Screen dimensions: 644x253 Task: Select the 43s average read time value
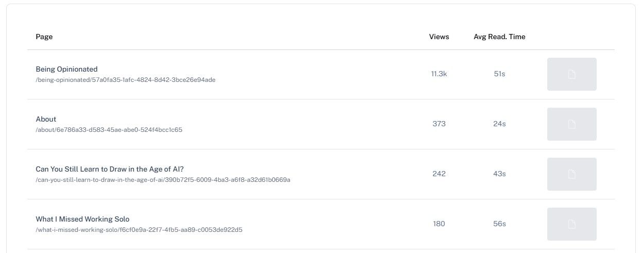499,174
